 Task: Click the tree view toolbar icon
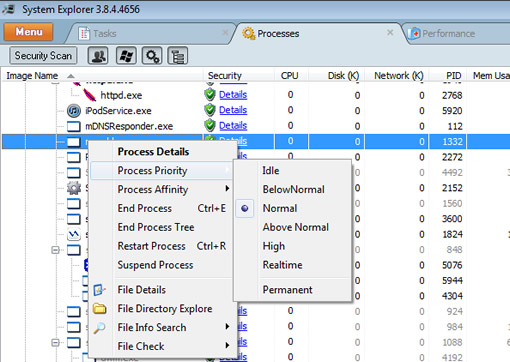click(x=178, y=56)
